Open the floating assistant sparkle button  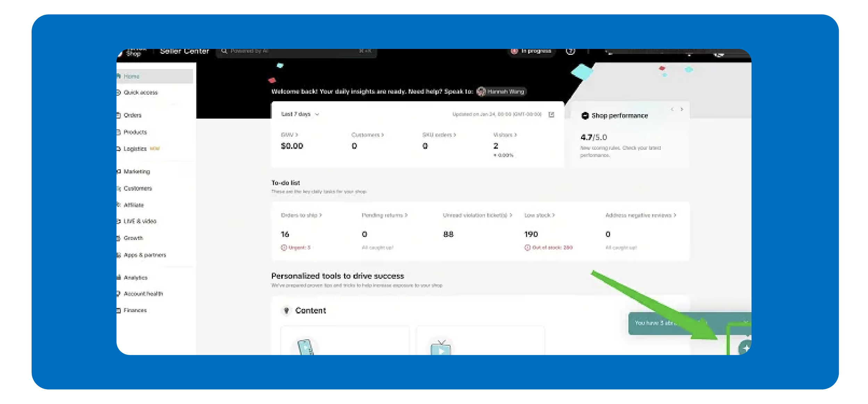[745, 347]
